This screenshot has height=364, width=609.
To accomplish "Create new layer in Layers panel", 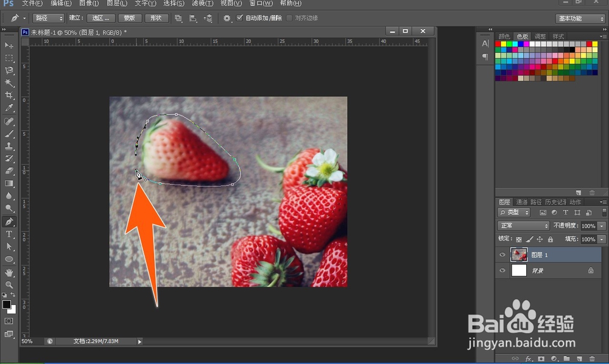I will pos(579,359).
